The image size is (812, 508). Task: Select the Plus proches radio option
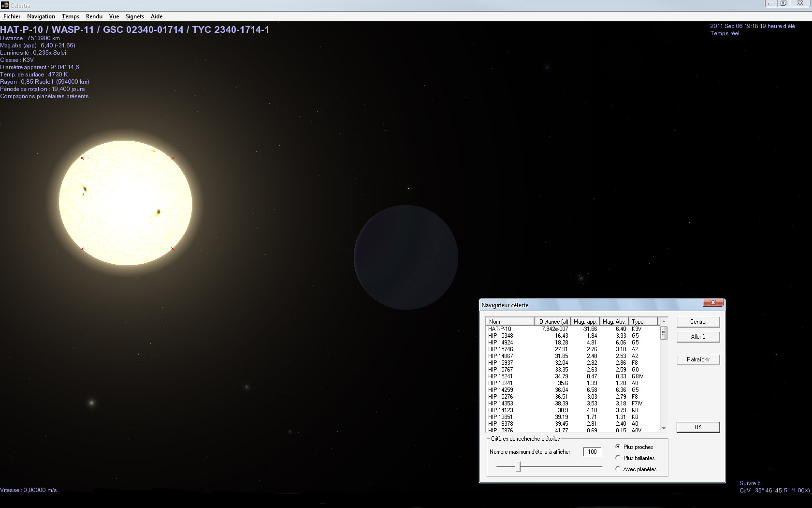coord(635,447)
